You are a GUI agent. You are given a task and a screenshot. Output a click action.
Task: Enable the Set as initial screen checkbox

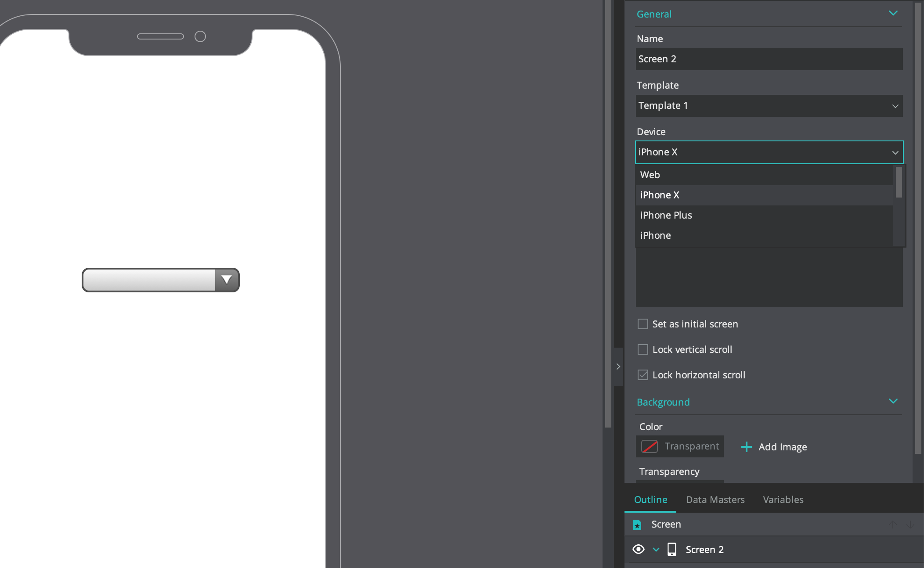(x=643, y=324)
